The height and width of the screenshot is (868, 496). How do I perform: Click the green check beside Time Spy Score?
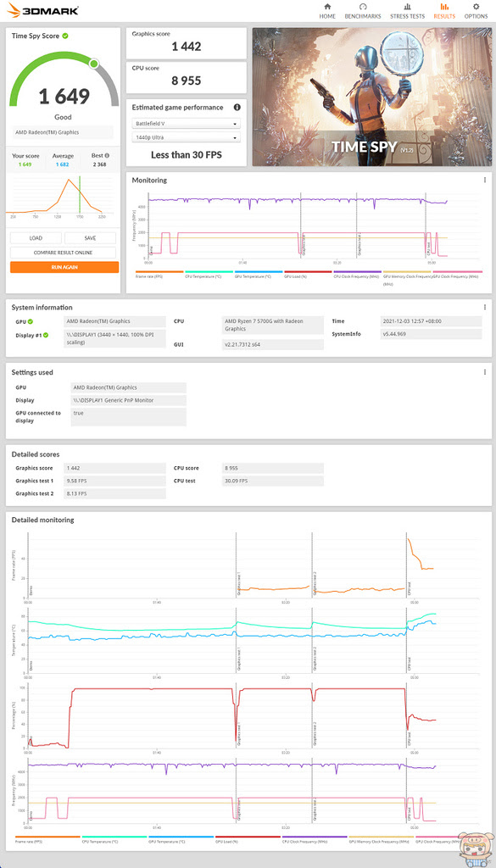65,36
